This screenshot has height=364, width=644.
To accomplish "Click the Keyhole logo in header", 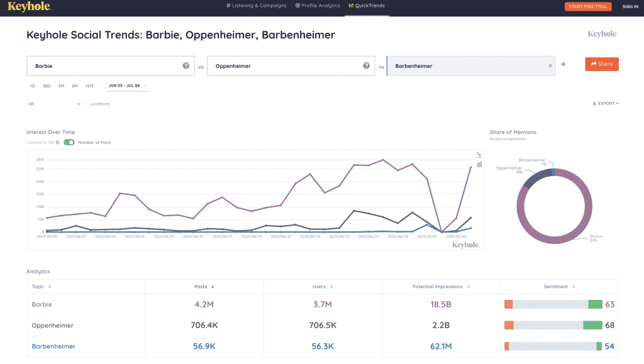I will pos(29,6).
